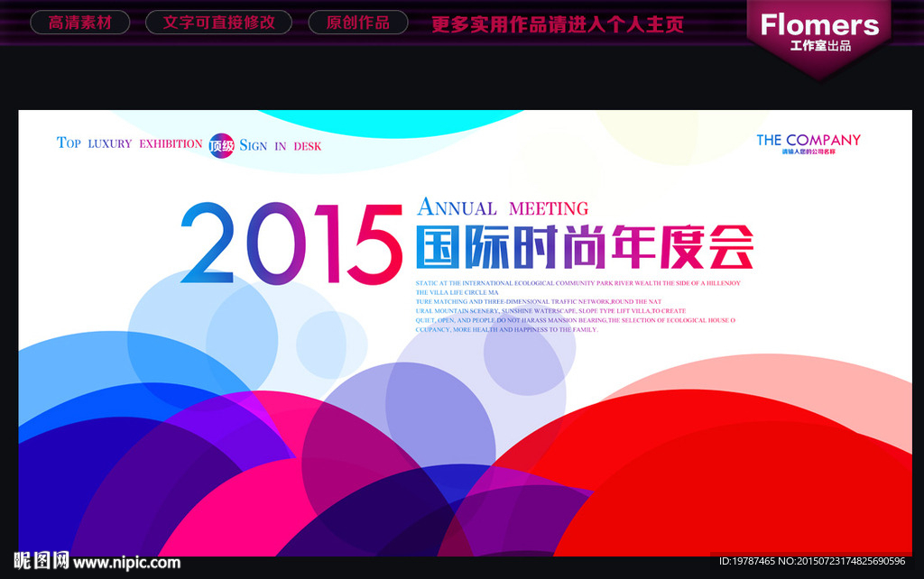Click the 文字可直接修改 pill label
924x579 pixels.
point(218,23)
